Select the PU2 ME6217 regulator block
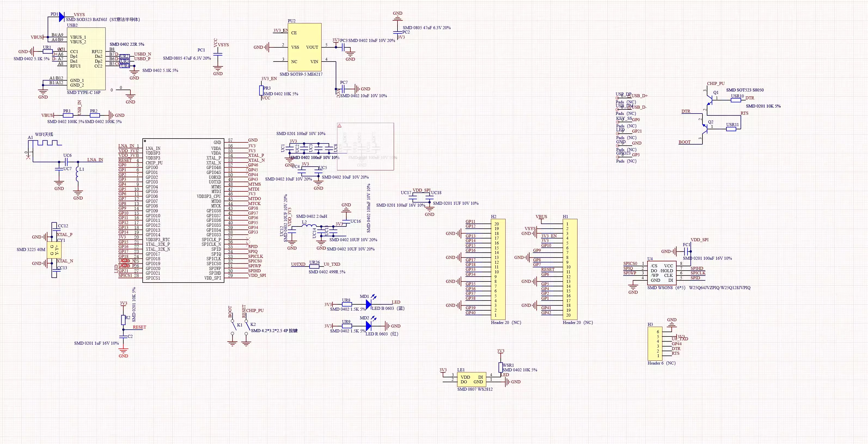 (304, 47)
